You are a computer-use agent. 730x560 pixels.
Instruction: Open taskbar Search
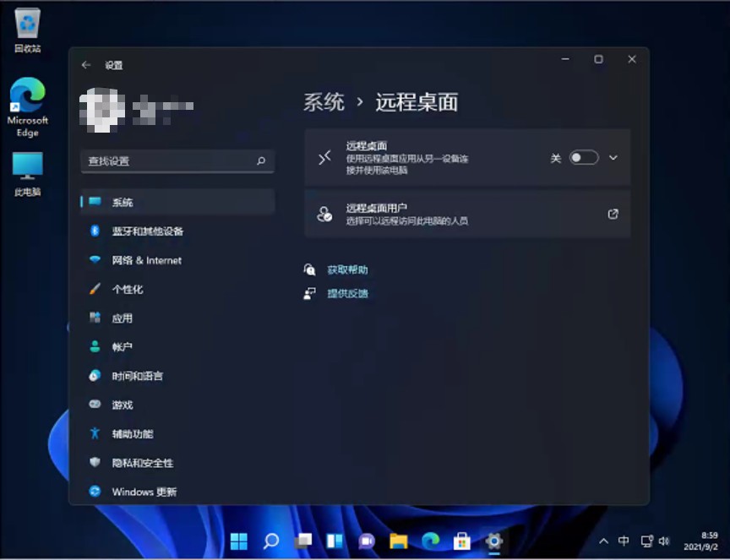point(271,541)
